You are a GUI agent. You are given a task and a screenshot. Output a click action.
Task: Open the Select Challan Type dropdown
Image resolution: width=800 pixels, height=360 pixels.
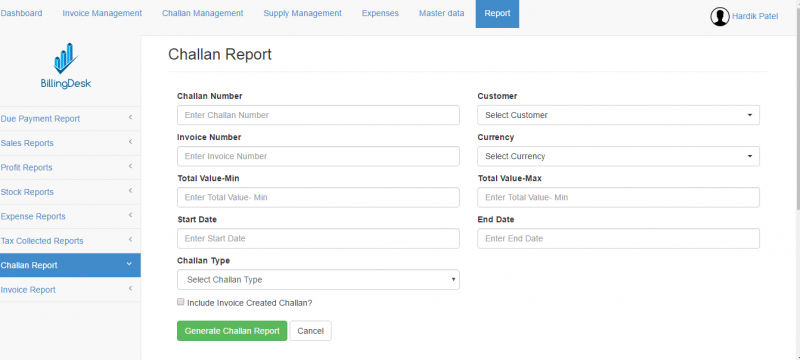coord(318,279)
